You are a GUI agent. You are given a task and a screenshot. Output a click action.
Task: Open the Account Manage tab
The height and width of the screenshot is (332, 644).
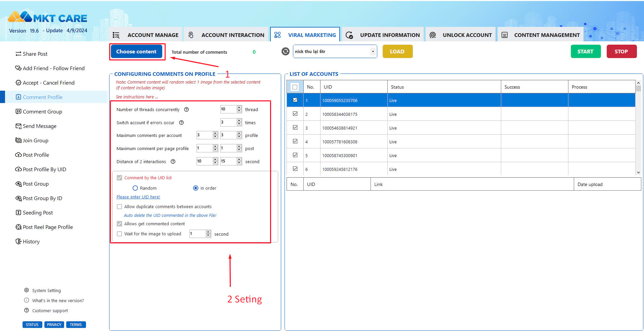tap(145, 35)
